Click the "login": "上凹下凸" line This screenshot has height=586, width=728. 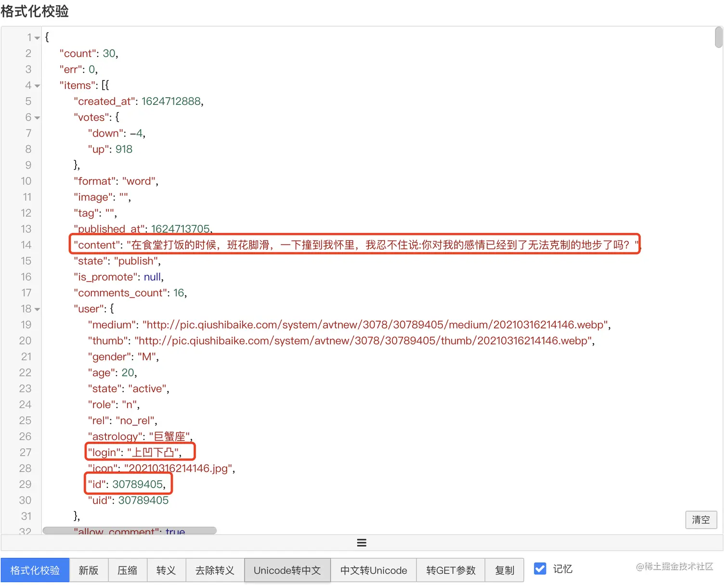pyautogui.click(x=135, y=452)
